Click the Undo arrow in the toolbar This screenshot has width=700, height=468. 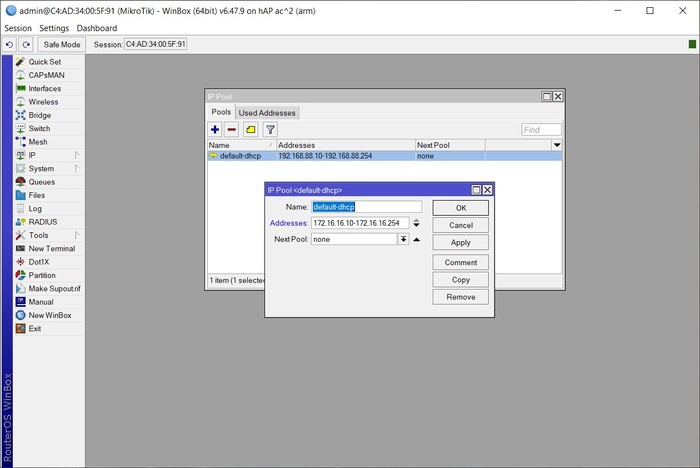(x=9, y=45)
